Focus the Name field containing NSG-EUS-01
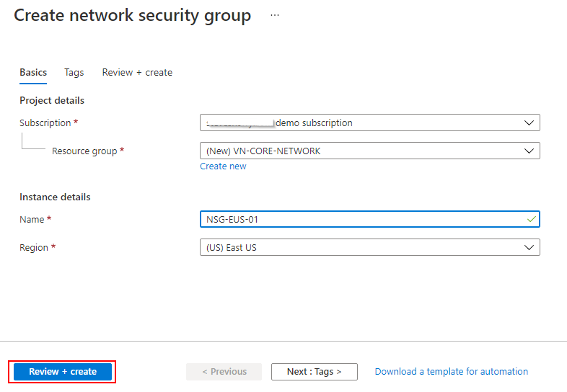This screenshot has width=567, height=392. [x=361, y=219]
